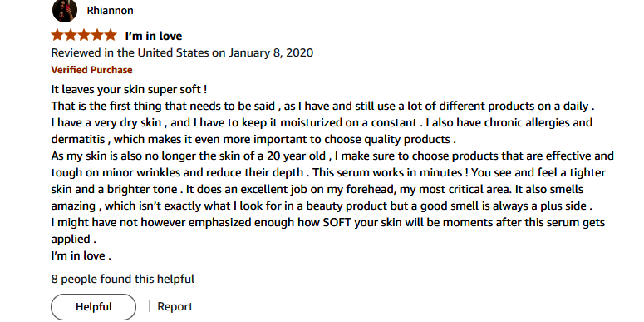Click the word dermatitis in the review
Image resolution: width=644 pixels, height=322 pixels.
(78, 140)
